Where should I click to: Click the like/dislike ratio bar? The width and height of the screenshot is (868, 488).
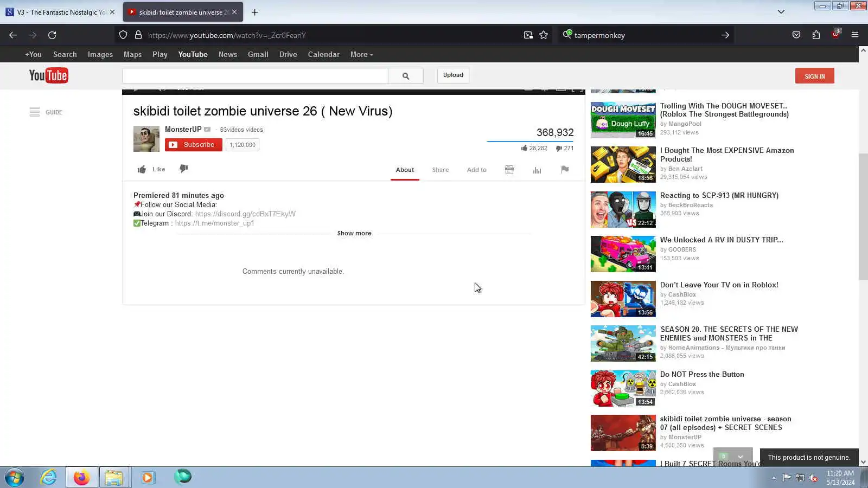point(530,141)
